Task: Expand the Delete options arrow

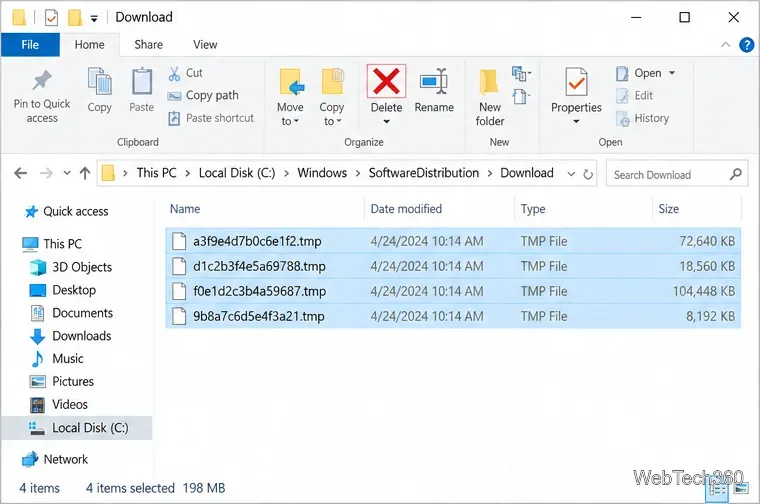Action: (386, 122)
